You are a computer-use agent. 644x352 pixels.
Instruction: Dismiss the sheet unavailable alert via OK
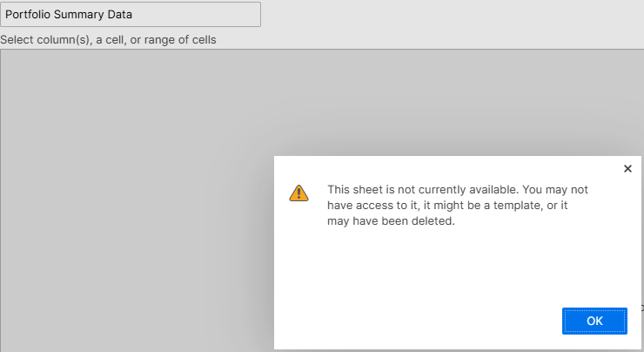point(594,321)
